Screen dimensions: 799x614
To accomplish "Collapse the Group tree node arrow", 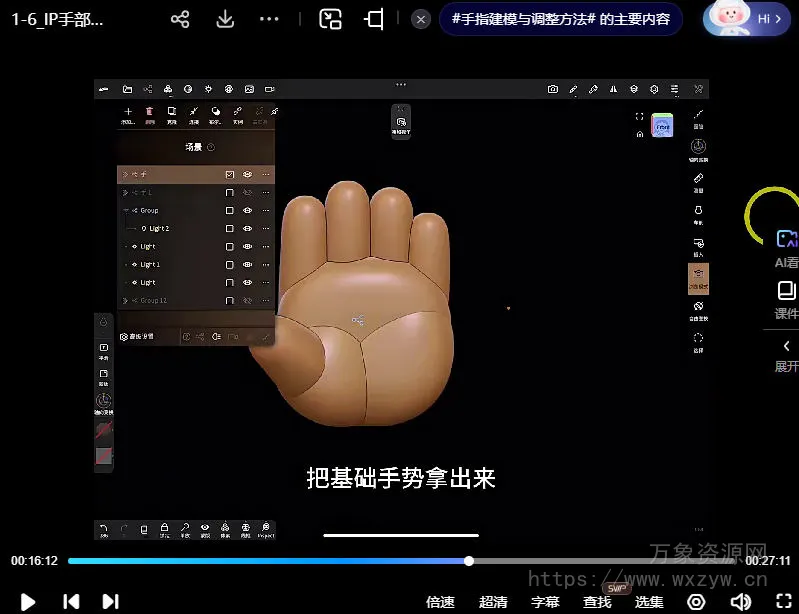I will [x=126, y=211].
